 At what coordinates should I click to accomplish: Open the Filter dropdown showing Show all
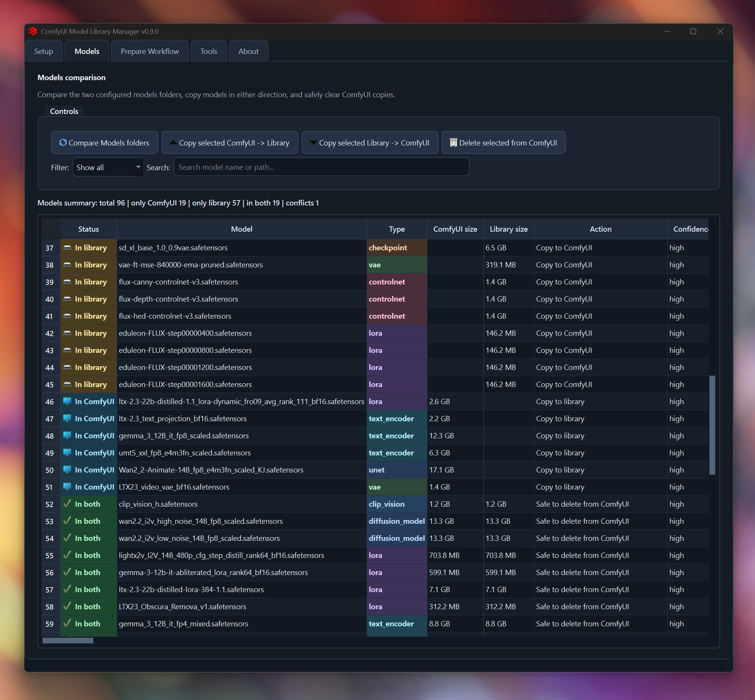108,167
